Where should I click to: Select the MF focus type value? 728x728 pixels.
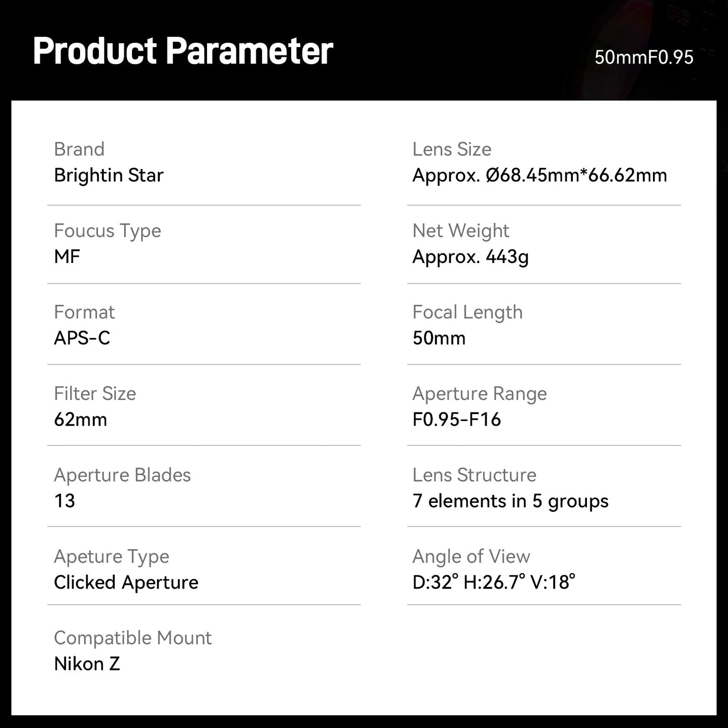point(67,256)
